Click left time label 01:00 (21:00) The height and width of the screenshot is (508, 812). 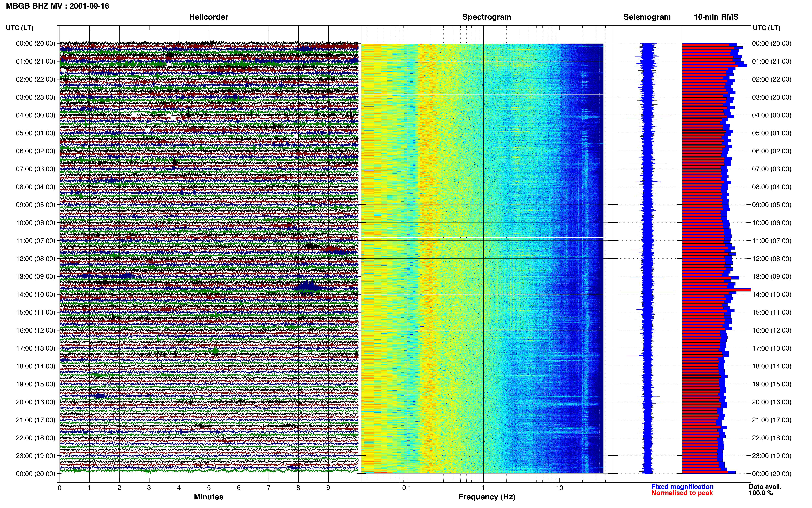pyautogui.click(x=36, y=61)
